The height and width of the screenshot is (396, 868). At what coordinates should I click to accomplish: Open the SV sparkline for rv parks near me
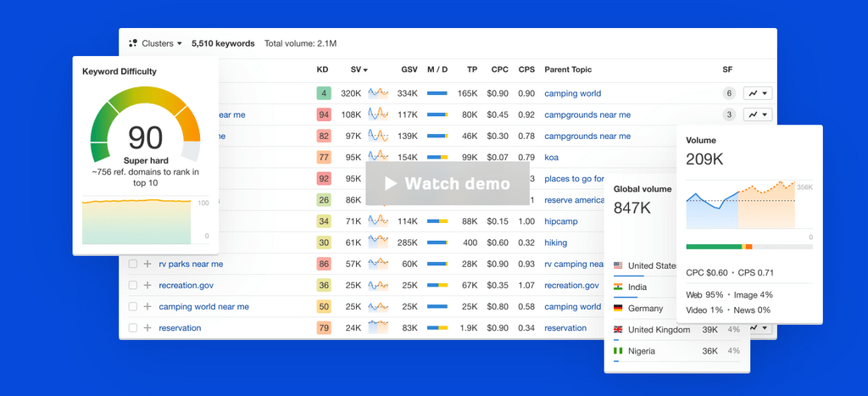point(378,264)
